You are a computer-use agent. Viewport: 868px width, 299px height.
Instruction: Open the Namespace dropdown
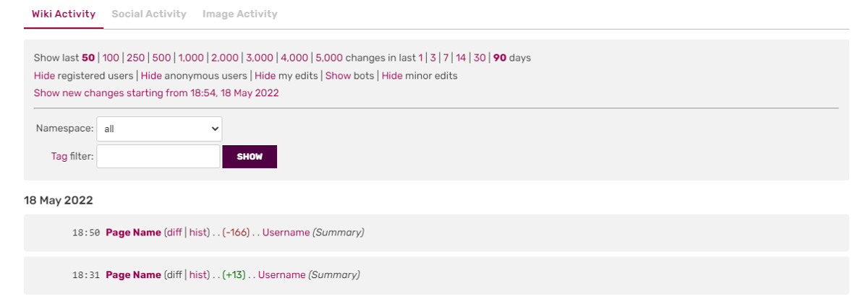(159, 129)
